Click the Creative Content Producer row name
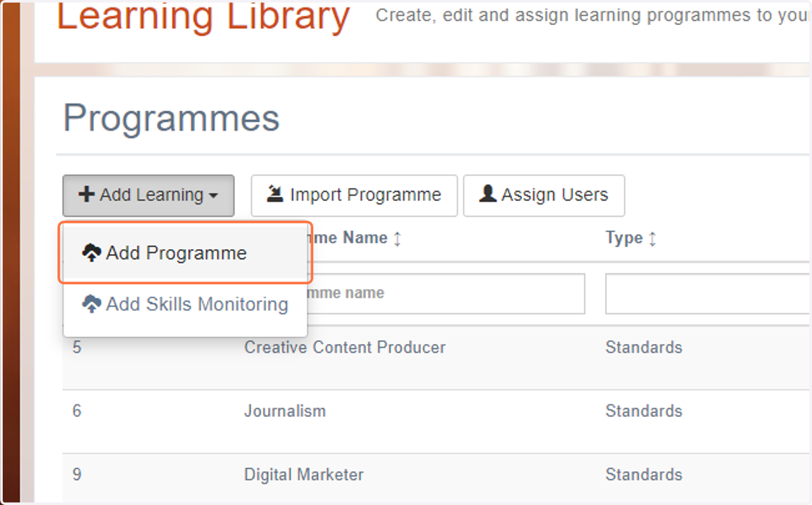Viewport: 812px width, 505px height. tap(345, 347)
